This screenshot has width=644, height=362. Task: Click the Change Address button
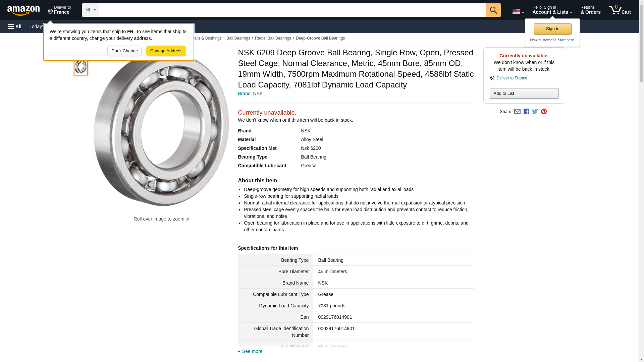click(166, 51)
